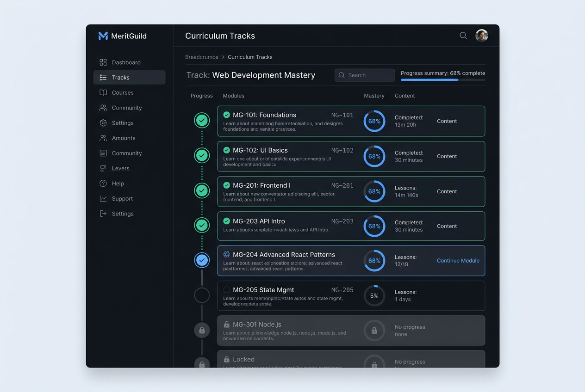Image resolution: width=585 pixels, height=392 pixels.
Task: Open the user avatar profile
Action: pos(482,36)
